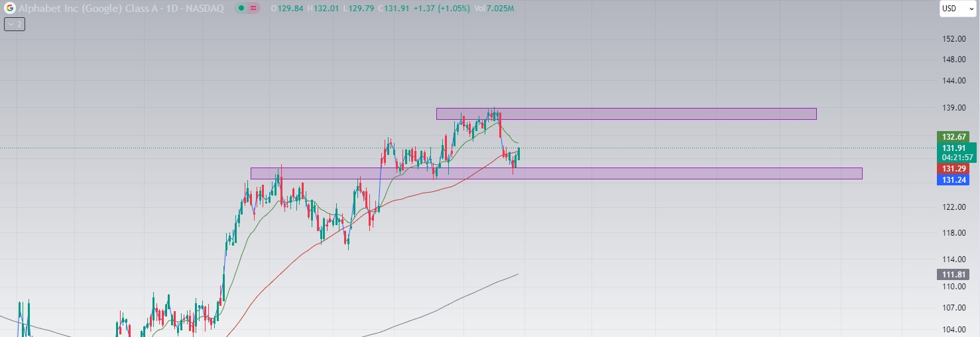Click the 110.00 price axis label

(x=953, y=287)
